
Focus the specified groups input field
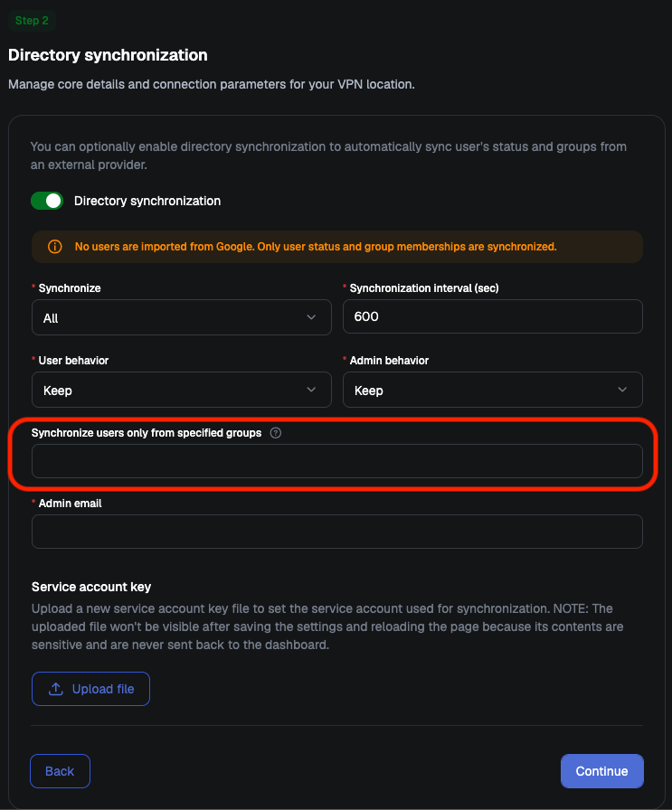337,461
